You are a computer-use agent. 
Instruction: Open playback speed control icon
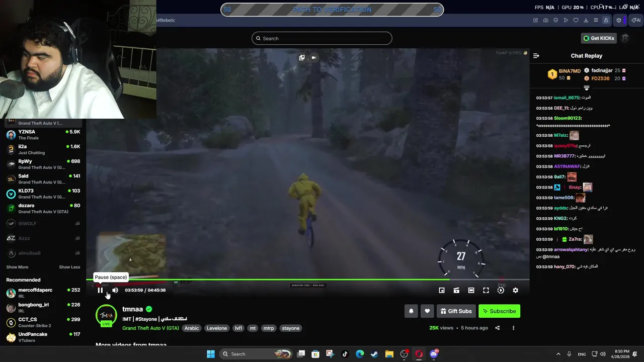(x=501, y=290)
